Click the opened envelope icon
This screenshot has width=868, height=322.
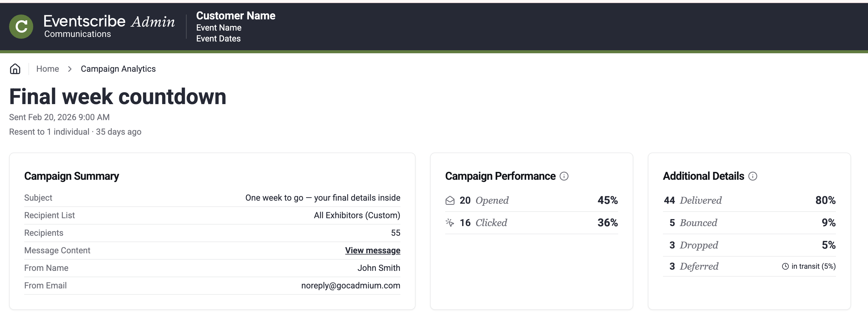tap(450, 201)
